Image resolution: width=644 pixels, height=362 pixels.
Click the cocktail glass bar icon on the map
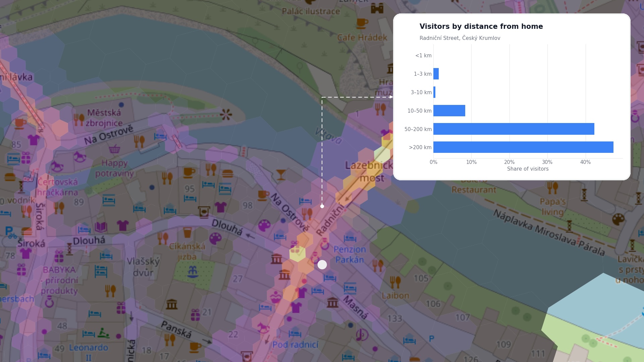[281, 175]
